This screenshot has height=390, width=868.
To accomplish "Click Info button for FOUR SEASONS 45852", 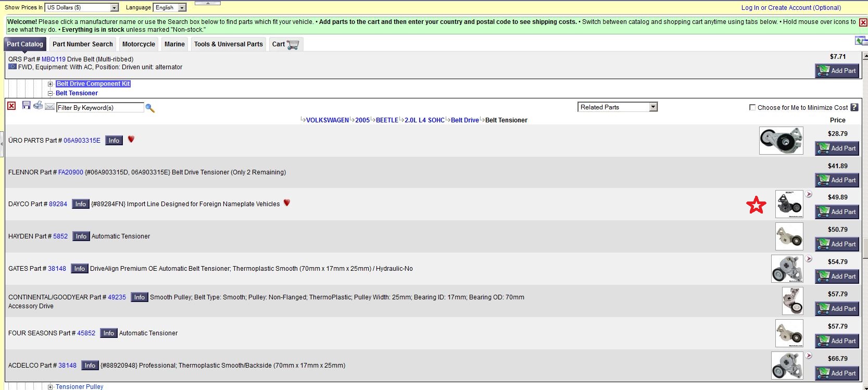I will (x=109, y=333).
